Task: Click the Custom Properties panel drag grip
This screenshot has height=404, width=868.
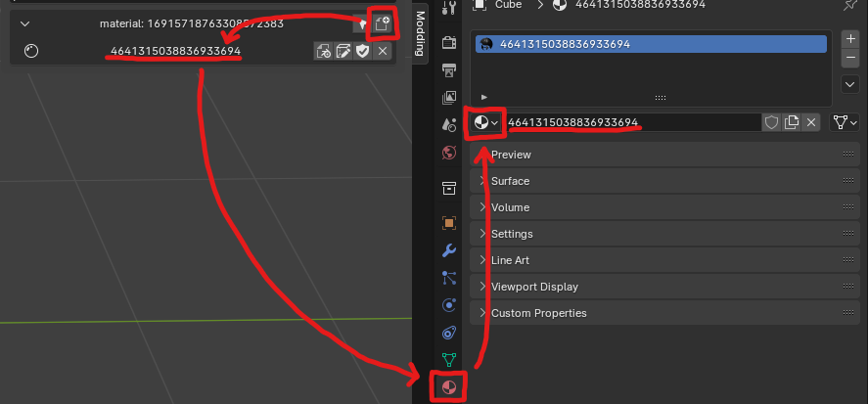Action: point(847,313)
